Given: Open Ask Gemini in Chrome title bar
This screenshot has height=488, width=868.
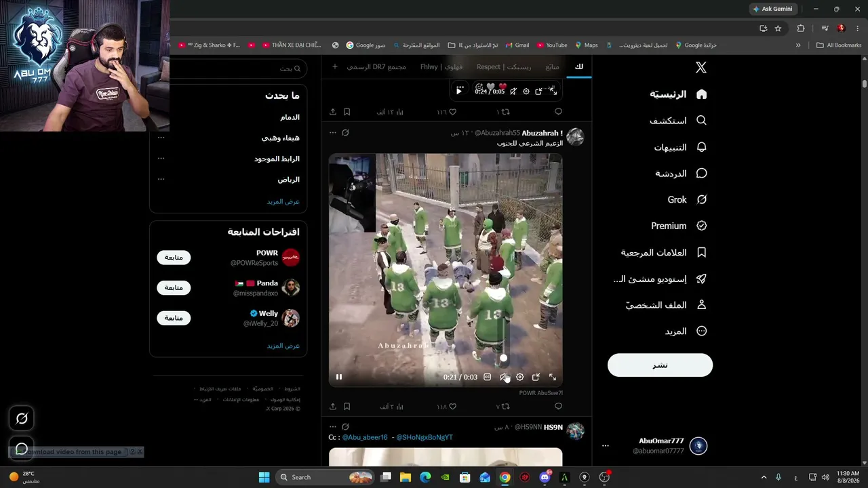Looking at the screenshot, I should pyautogui.click(x=772, y=9).
